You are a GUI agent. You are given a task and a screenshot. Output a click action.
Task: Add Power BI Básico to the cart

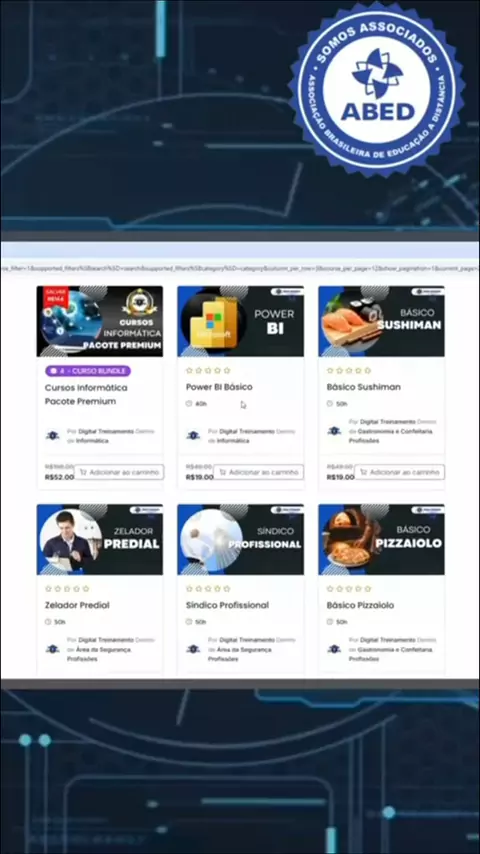[258, 472]
